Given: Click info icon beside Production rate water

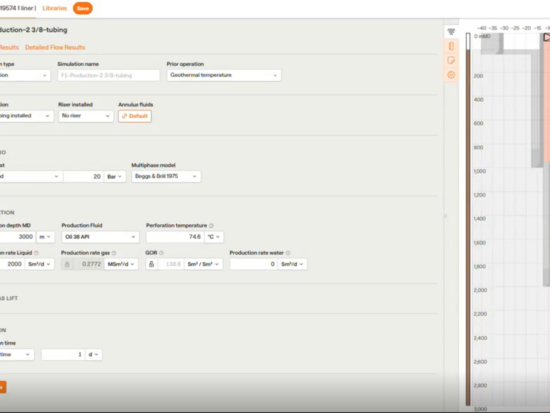Looking at the screenshot, I should (288, 253).
